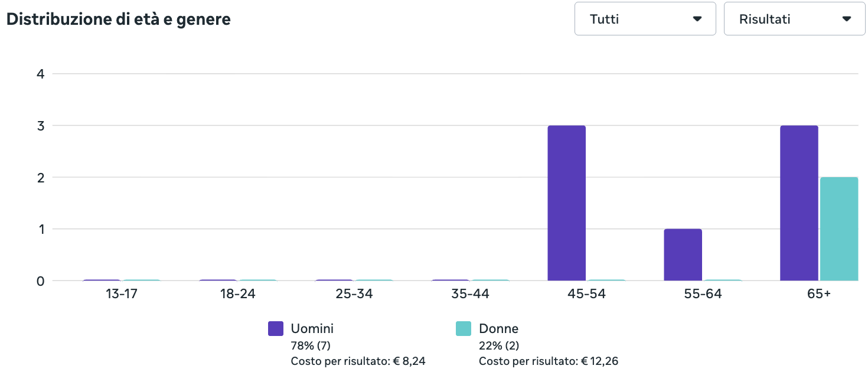The image size is (868, 372).
Task: Select the Donne bar for 65+
Action: [839, 229]
